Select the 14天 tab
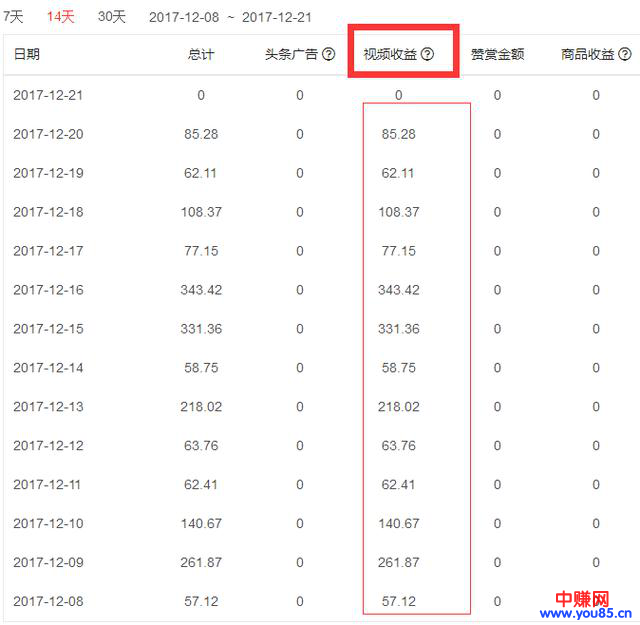This screenshot has height=625, width=640. pyautogui.click(x=60, y=17)
